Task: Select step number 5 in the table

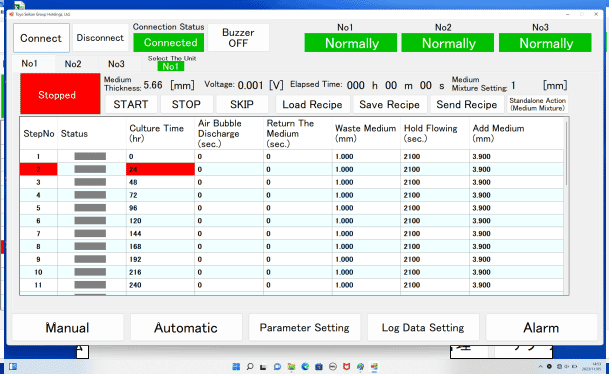Action: coord(38,208)
